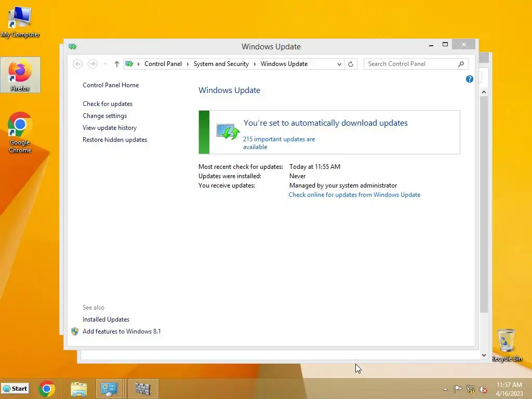Image resolution: width=532 pixels, height=399 pixels.
Task: Open help with the blue question mark
Action: click(470, 79)
